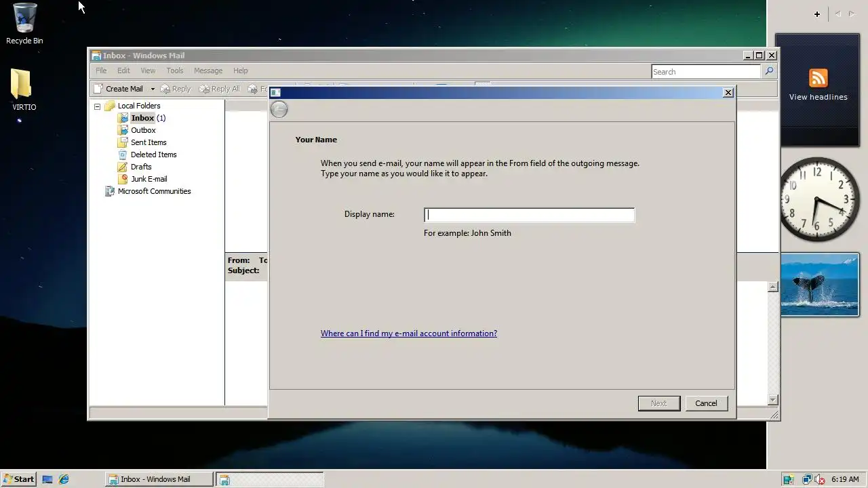Switch to Inbox - Windows Mail taskbar button
868x488 pixels.
tap(159, 479)
